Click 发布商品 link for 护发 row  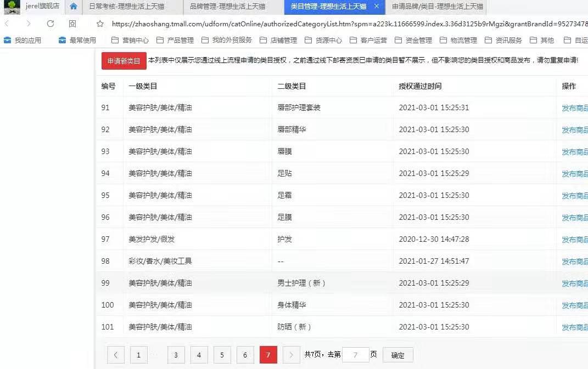point(574,240)
